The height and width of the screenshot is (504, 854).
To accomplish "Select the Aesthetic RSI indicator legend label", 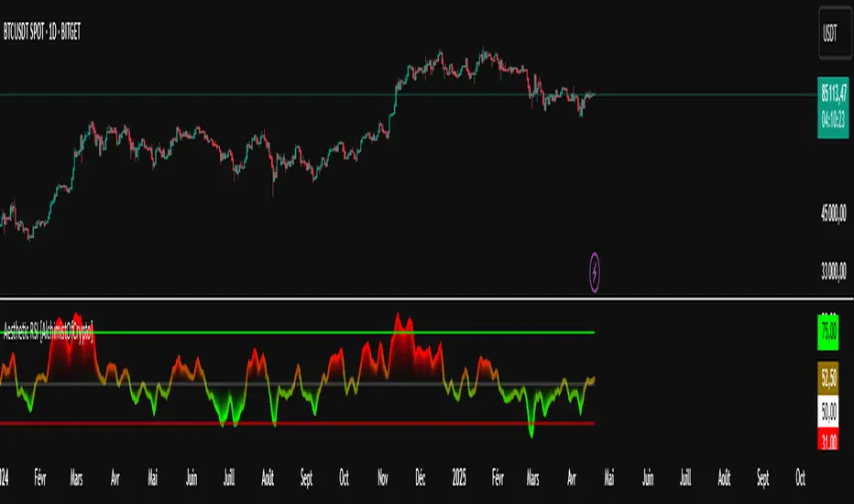I will (x=48, y=331).
